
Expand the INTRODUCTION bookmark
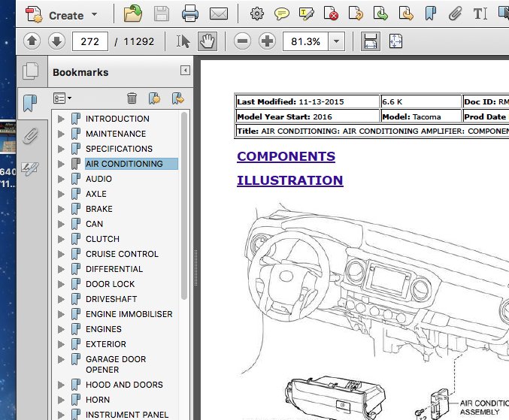[x=60, y=119]
